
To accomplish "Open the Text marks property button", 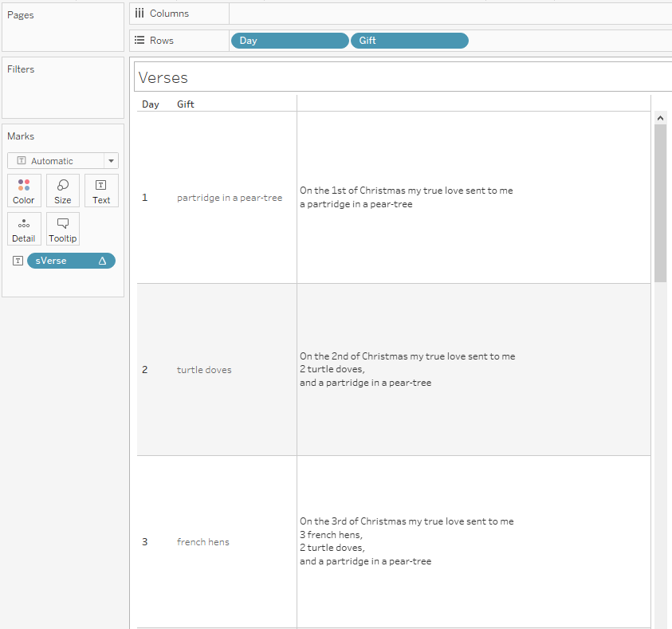I will coord(101,191).
